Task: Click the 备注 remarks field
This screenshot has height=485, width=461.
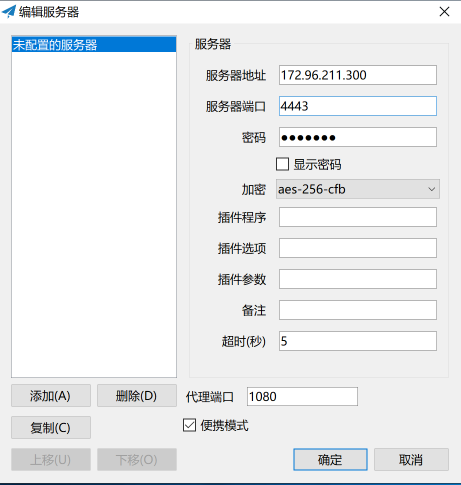Action: tap(358, 310)
